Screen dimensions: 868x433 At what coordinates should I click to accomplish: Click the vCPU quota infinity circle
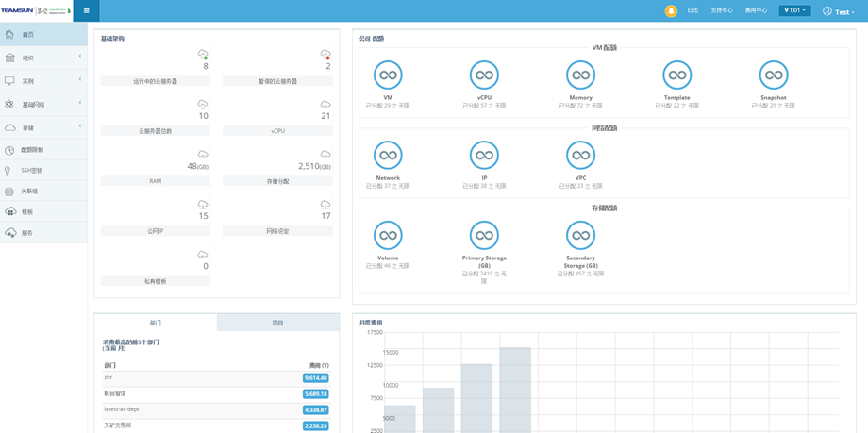484,75
